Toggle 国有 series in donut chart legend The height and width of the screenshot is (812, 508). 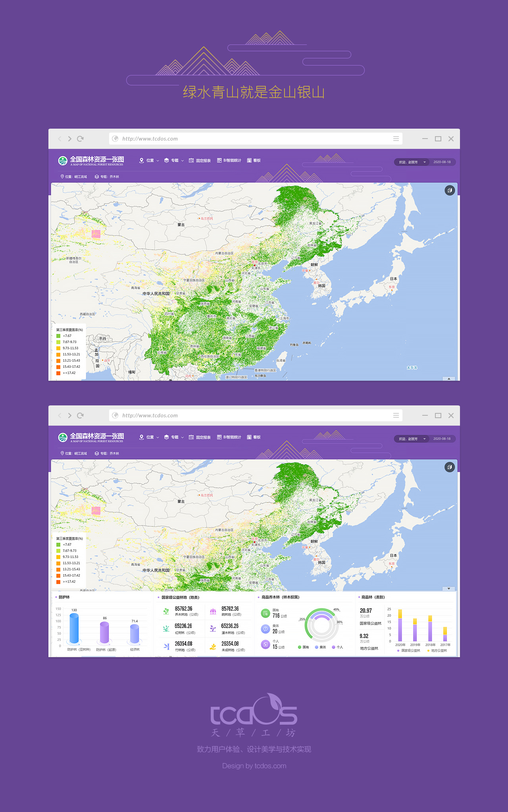(x=303, y=647)
